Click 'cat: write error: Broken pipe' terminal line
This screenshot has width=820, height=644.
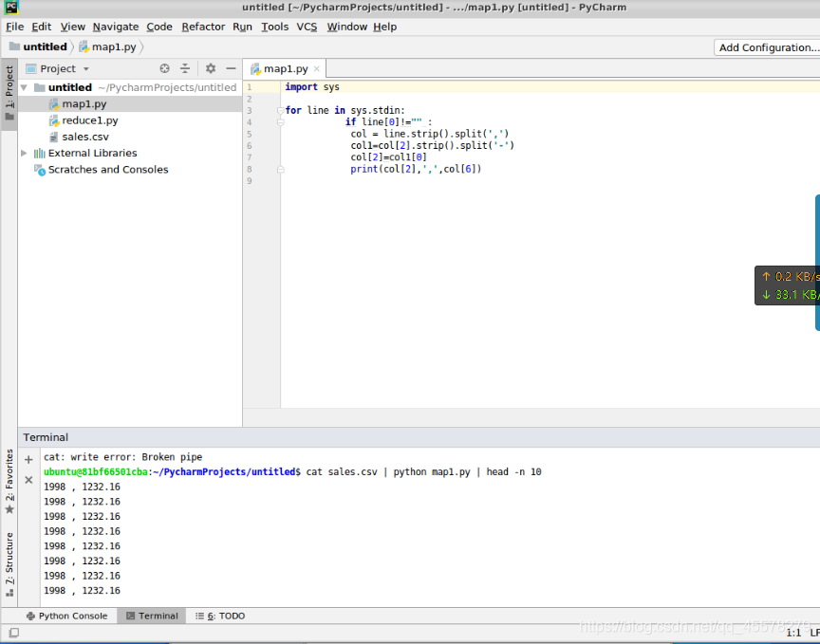[x=122, y=457]
